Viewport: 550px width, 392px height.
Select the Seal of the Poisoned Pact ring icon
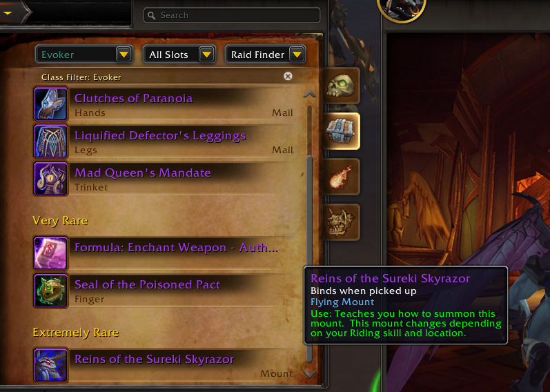coord(50,291)
